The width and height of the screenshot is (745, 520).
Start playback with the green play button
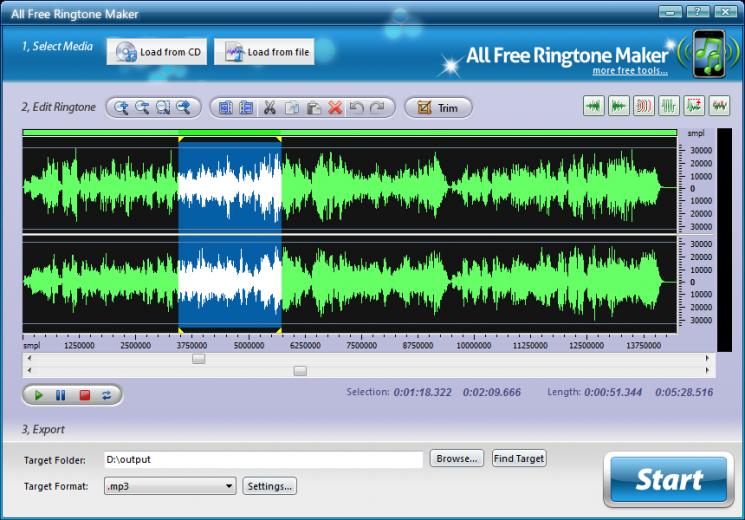pyautogui.click(x=38, y=395)
